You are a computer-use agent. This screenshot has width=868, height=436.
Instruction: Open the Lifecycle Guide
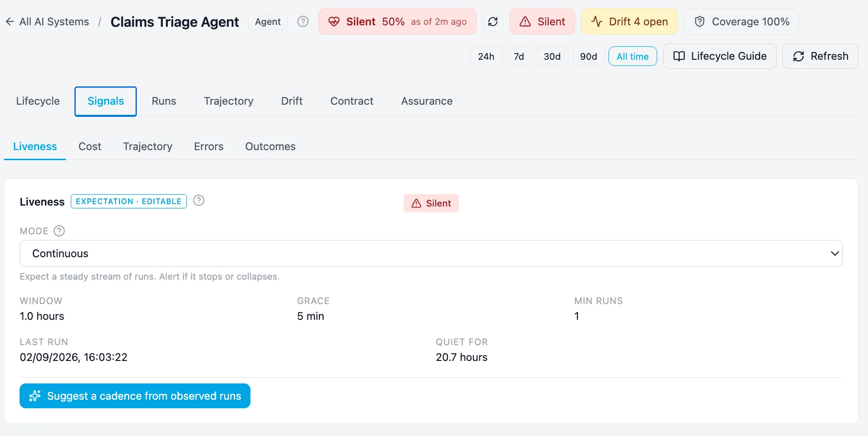click(x=719, y=56)
